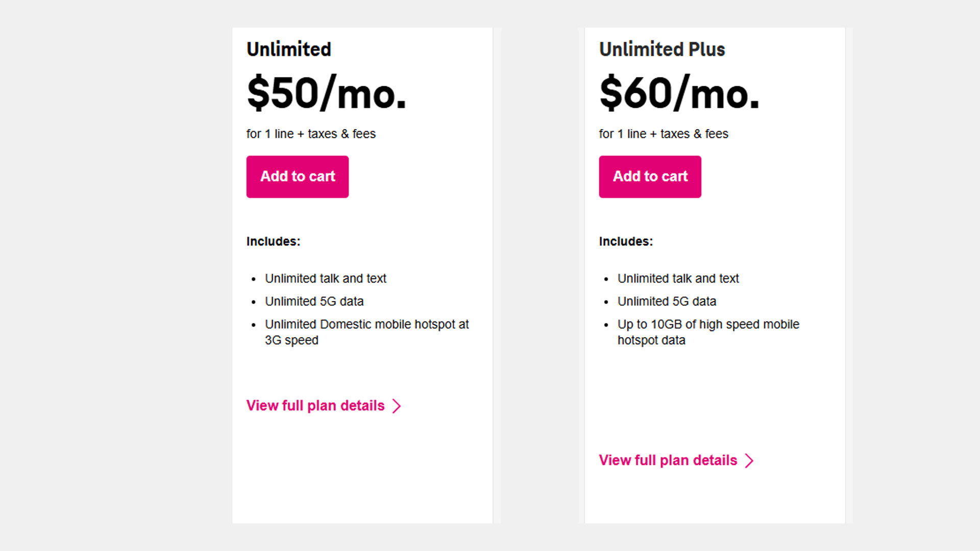Select the Unlimited plan card heading
The width and height of the screenshot is (980, 551).
point(288,49)
